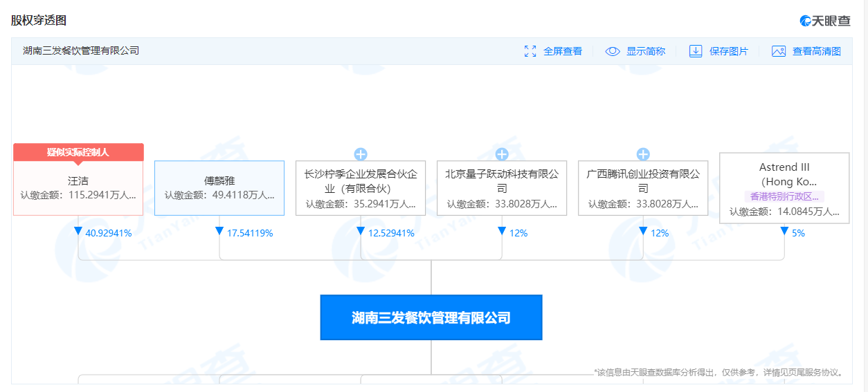Click the 显示简称 label
The image size is (868, 392).
click(x=646, y=51)
